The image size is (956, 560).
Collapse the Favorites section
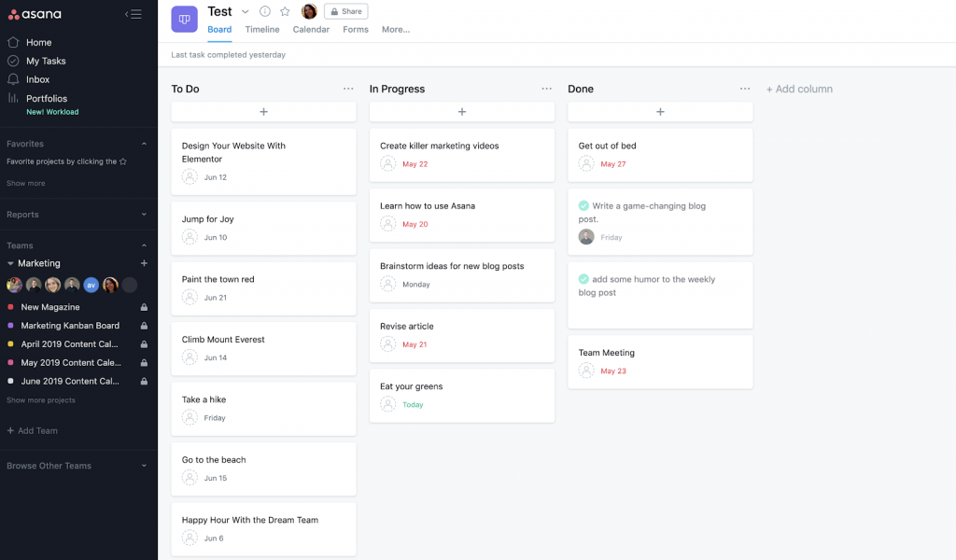click(144, 144)
